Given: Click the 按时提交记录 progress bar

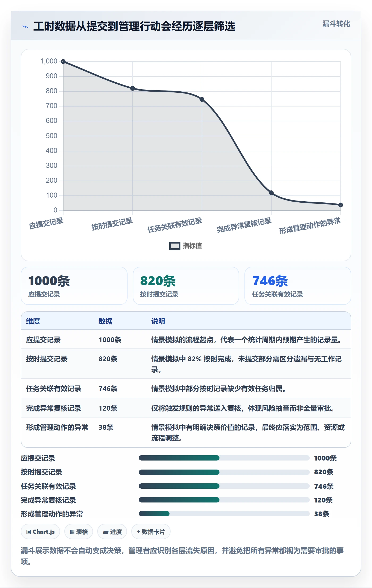Looking at the screenshot, I should click(224, 472).
